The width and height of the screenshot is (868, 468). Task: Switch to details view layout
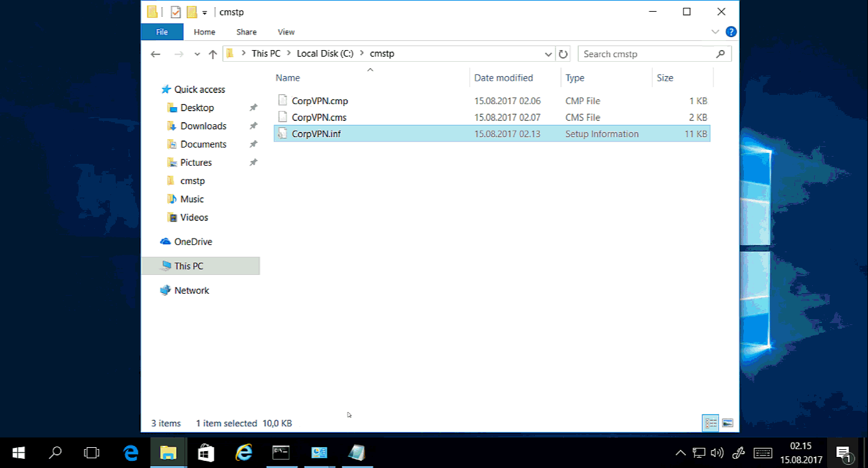tap(711, 423)
